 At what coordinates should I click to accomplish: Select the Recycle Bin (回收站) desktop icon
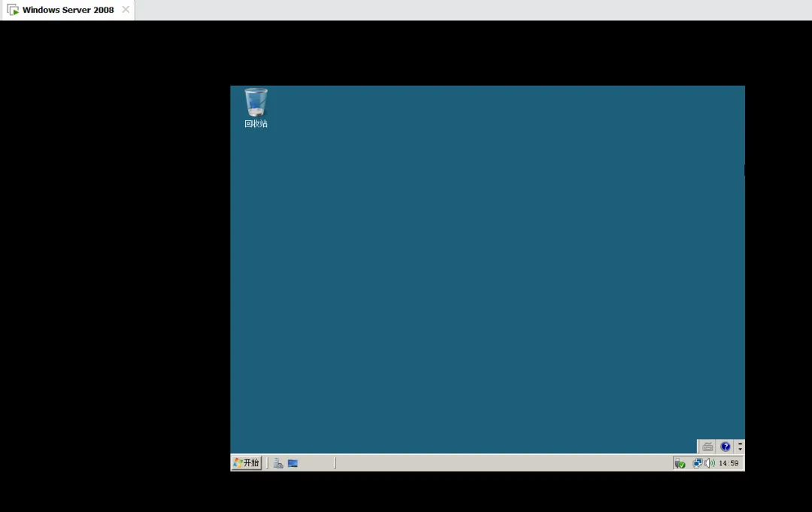click(x=256, y=108)
